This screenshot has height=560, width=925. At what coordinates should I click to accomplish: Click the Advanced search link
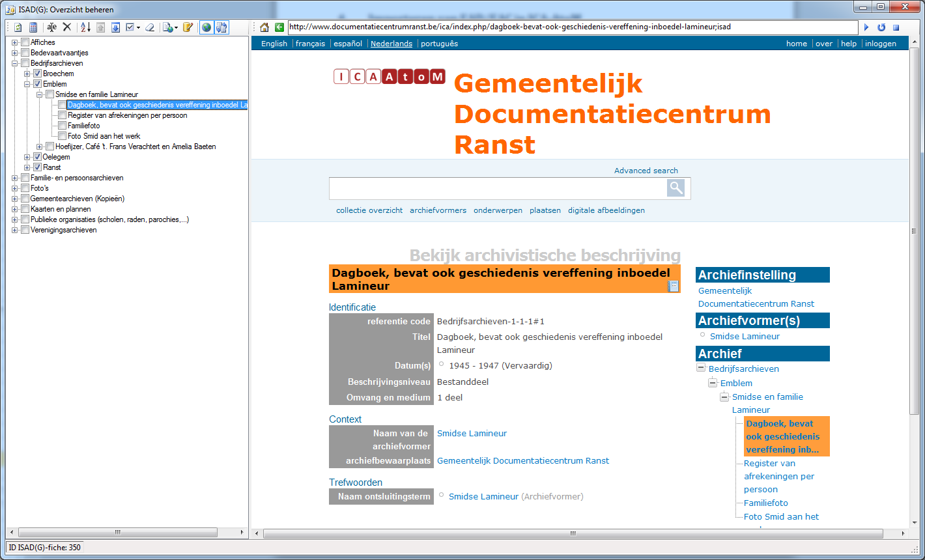(x=646, y=171)
